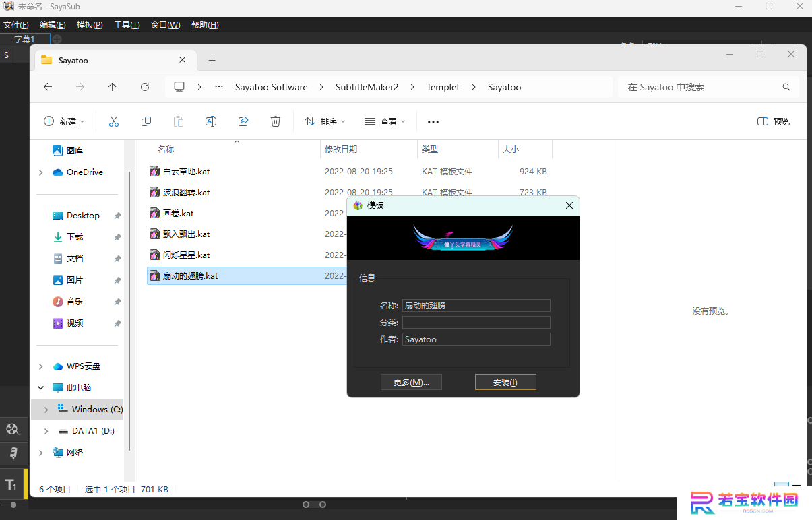Expand the 网络 tree node
Viewport: 812px width, 520px height.
pos(41,453)
